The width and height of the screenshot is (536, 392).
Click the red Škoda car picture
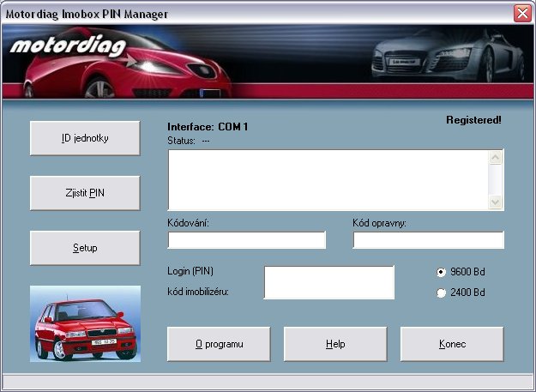pyautogui.click(x=85, y=323)
